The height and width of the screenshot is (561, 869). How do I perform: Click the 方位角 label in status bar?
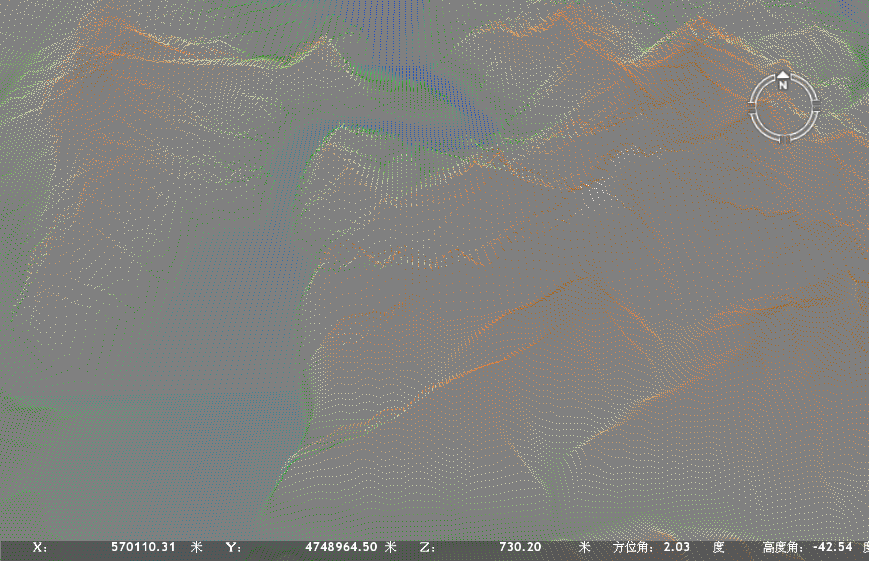631,547
